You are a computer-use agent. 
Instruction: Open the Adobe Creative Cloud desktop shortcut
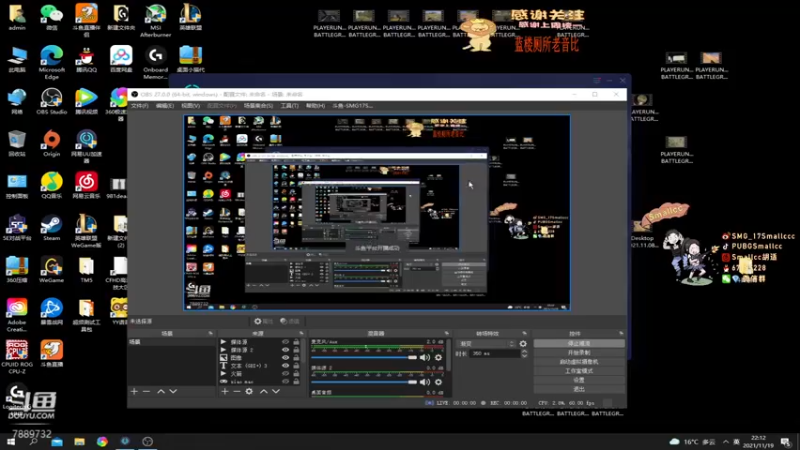click(17, 315)
